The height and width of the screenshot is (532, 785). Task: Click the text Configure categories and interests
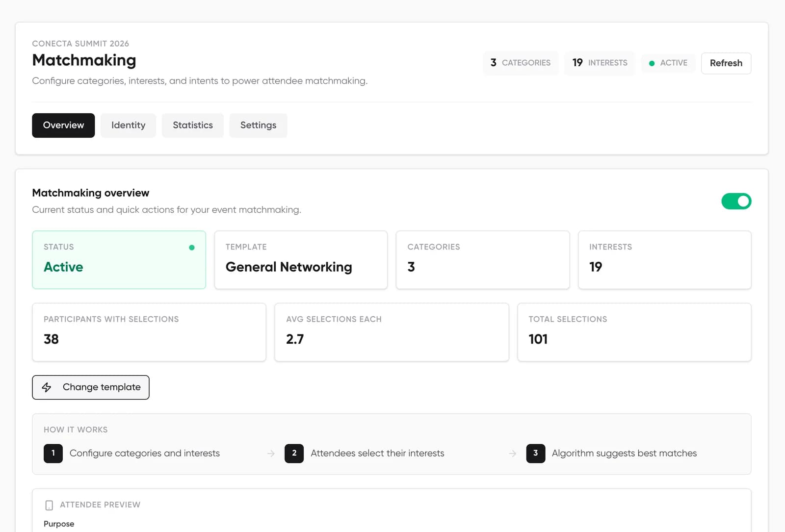pyautogui.click(x=145, y=454)
